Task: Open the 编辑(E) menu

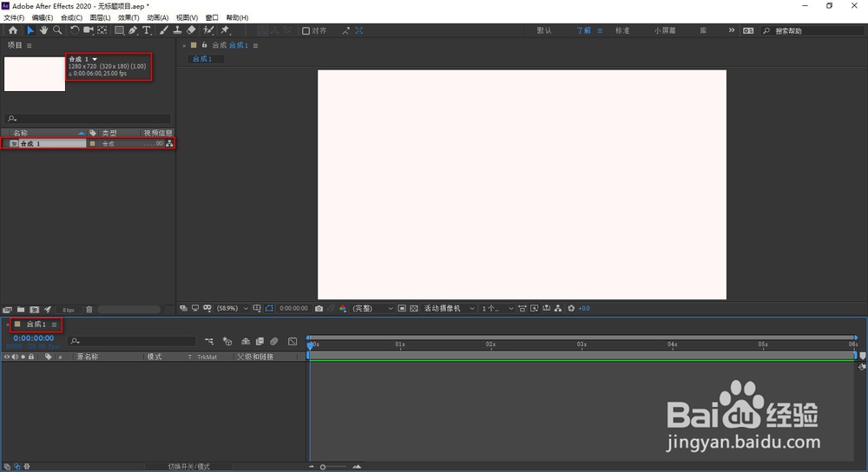Action: point(42,17)
